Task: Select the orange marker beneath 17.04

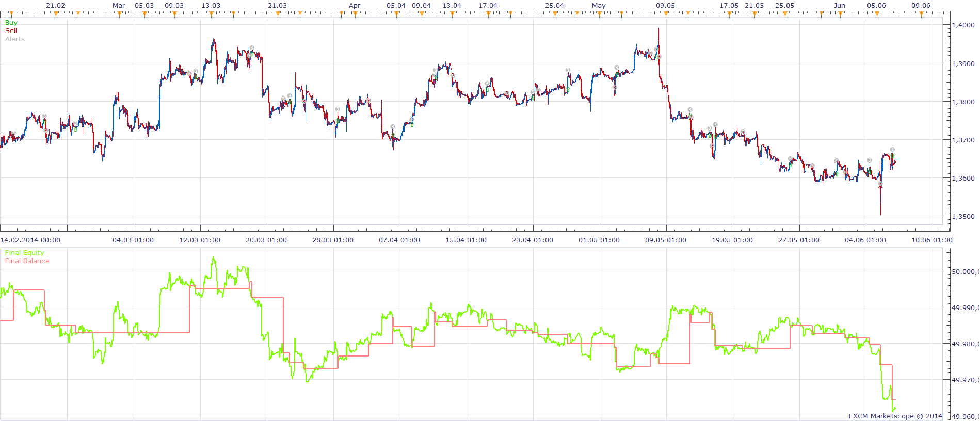Action: tap(488, 14)
